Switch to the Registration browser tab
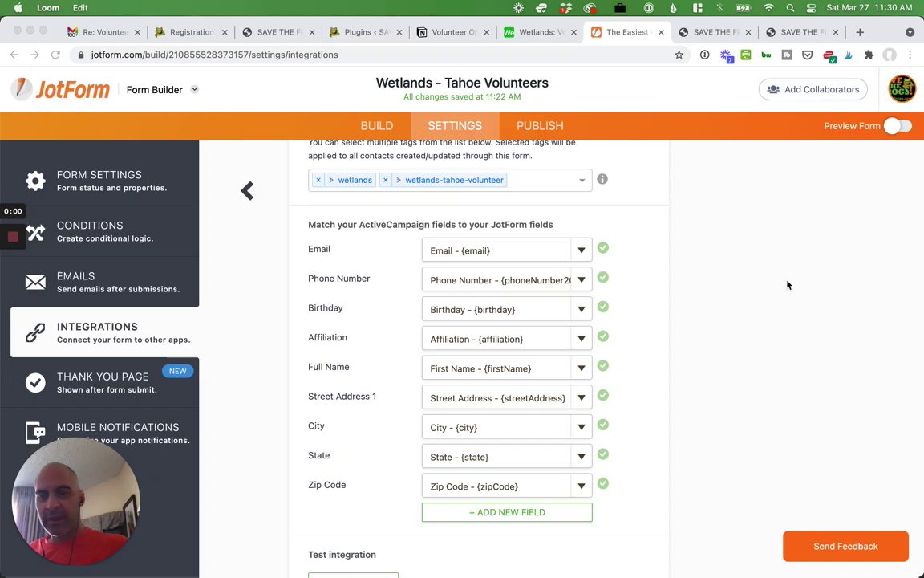This screenshot has height=578, width=924. [x=189, y=32]
